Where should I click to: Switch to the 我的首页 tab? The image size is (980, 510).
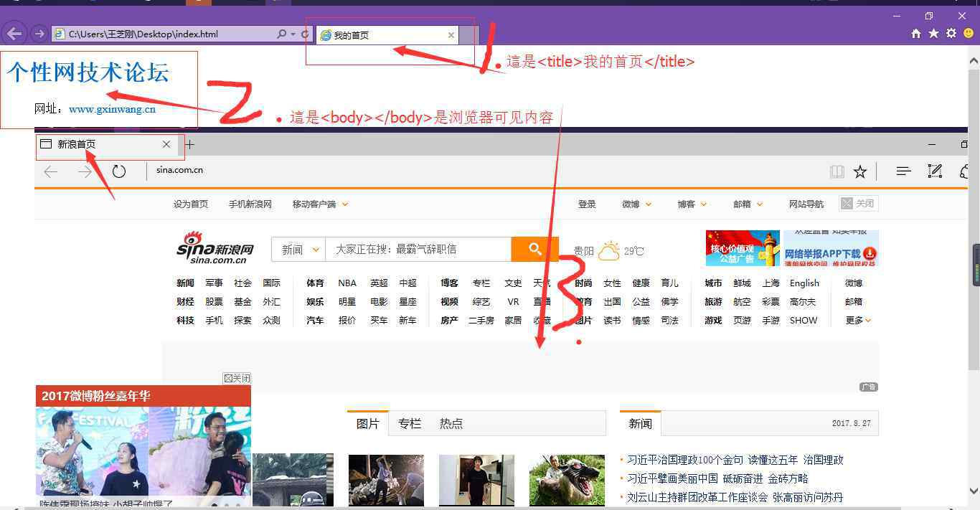coord(387,34)
